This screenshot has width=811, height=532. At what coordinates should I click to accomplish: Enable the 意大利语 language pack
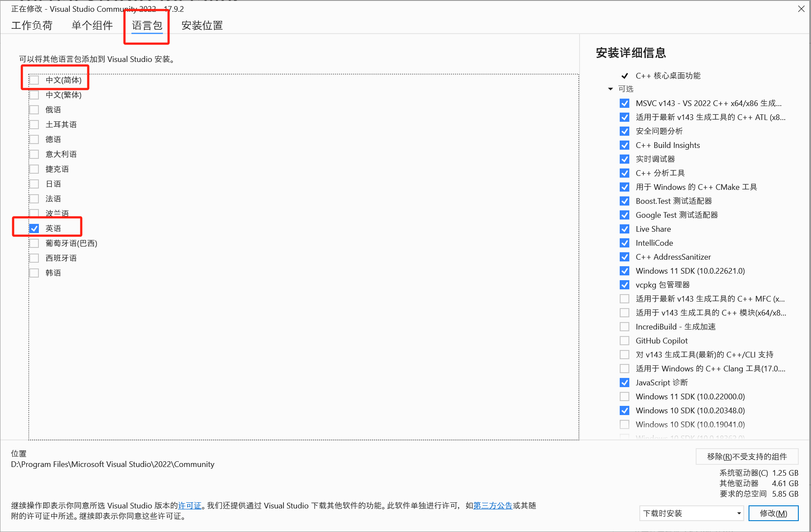pyautogui.click(x=34, y=154)
